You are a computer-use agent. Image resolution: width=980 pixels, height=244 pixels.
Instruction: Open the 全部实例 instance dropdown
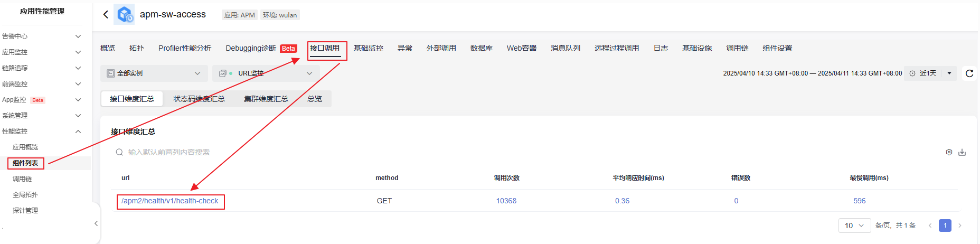tap(154, 73)
